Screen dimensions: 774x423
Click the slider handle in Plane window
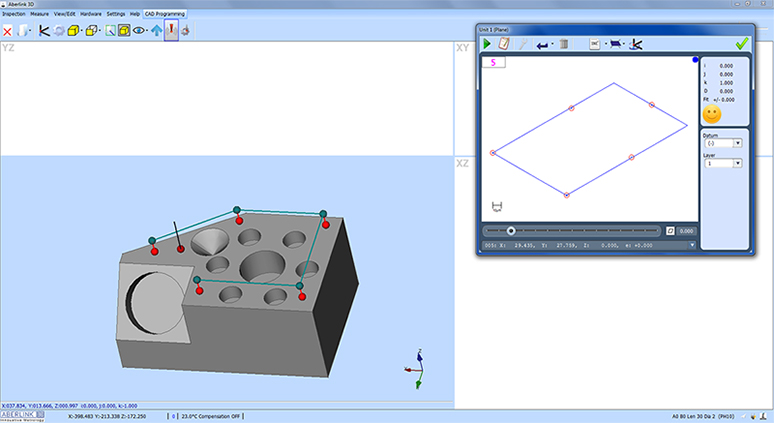point(511,230)
